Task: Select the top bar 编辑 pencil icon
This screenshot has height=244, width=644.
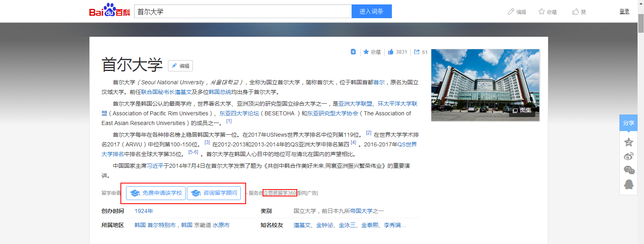Action: coord(511,12)
